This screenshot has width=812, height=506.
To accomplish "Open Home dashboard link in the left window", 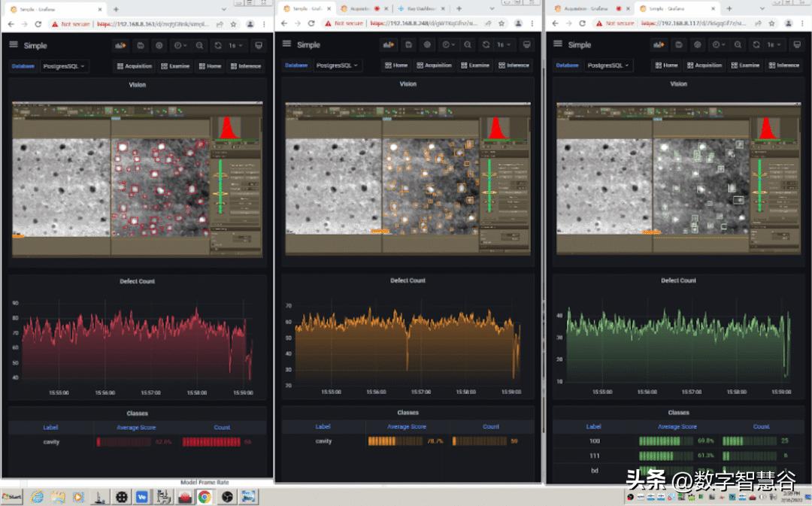I will (210, 66).
